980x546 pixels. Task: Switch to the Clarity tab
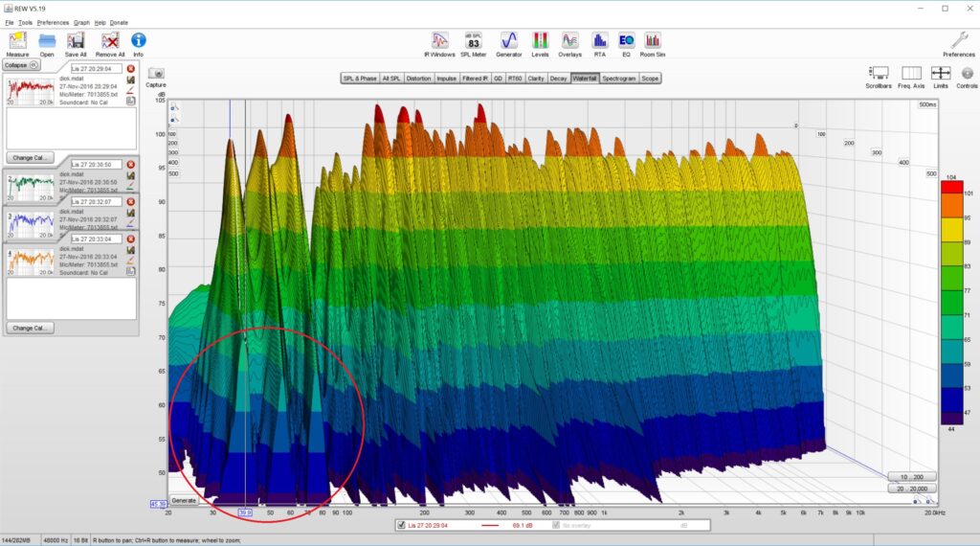click(x=536, y=79)
